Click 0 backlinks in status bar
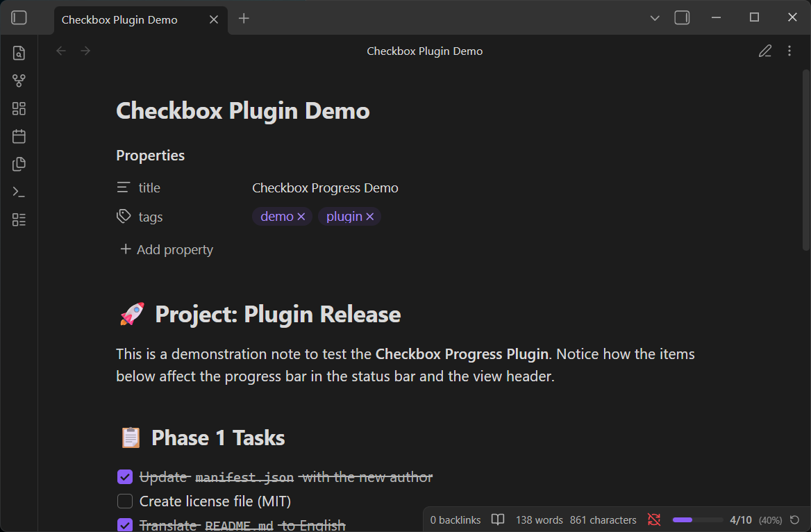Viewport: 811px width, 532px height. 455,520
